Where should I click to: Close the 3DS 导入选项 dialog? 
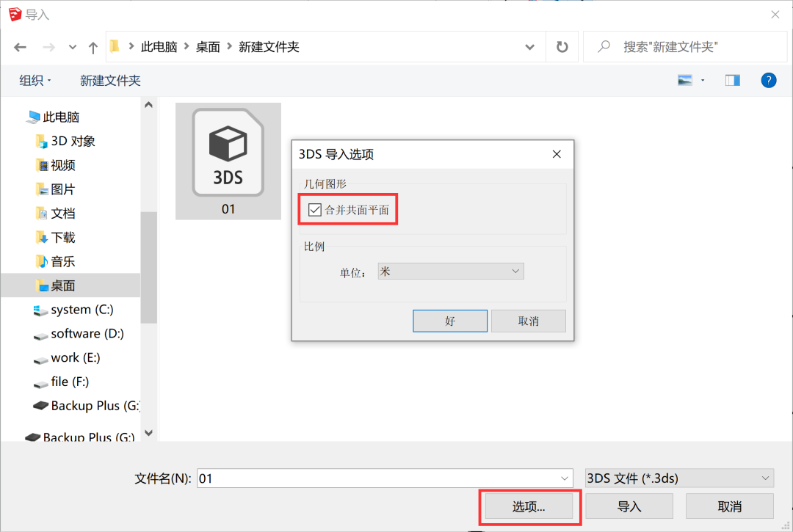[557, 154]
